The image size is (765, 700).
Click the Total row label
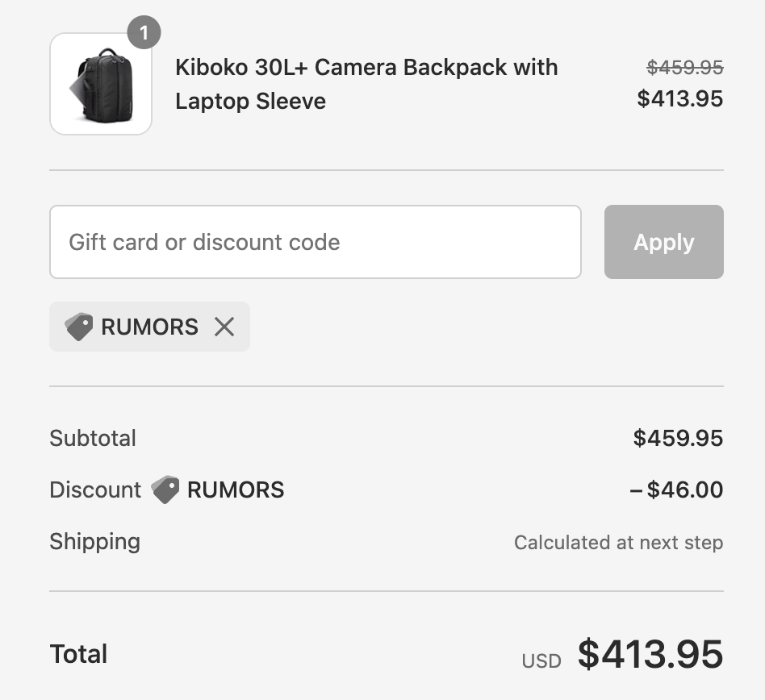pos(78,654)
